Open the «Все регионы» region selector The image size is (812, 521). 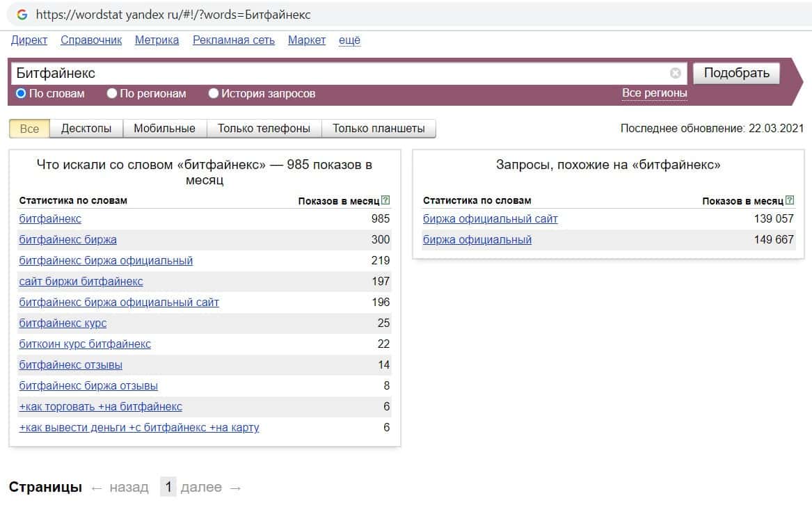[654, 93]
